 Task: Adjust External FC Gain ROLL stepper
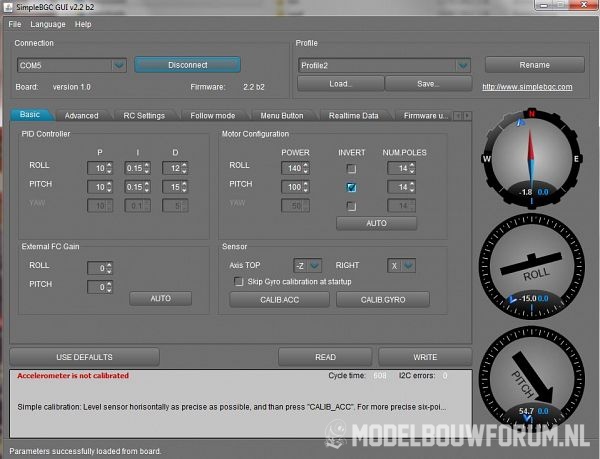tap(109, 268)
